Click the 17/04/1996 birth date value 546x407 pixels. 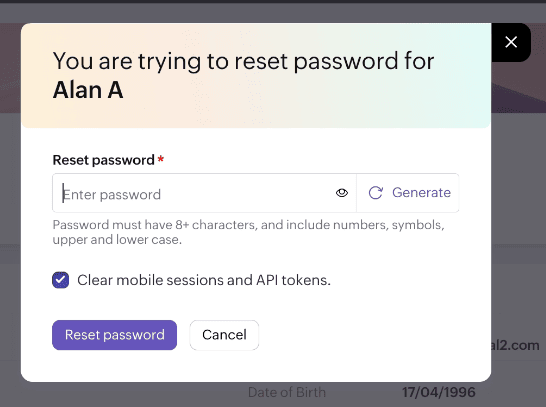pyautogui.click(x=439, y=392)
